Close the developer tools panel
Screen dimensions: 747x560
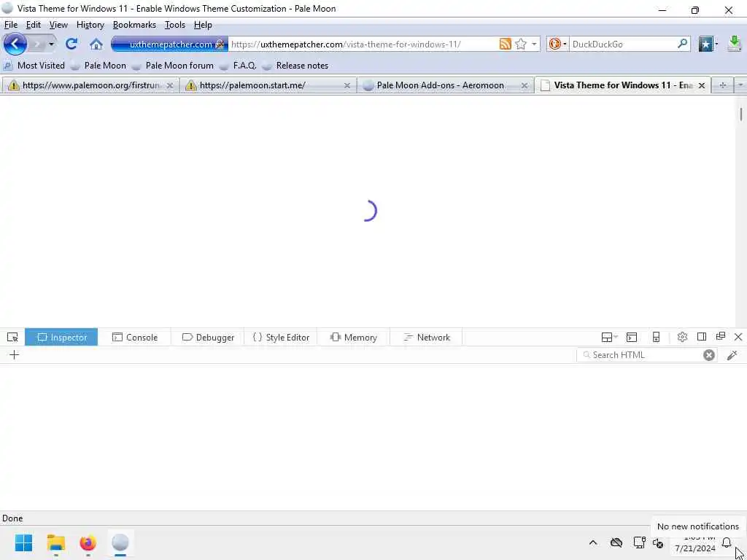(x=738, y=337)
